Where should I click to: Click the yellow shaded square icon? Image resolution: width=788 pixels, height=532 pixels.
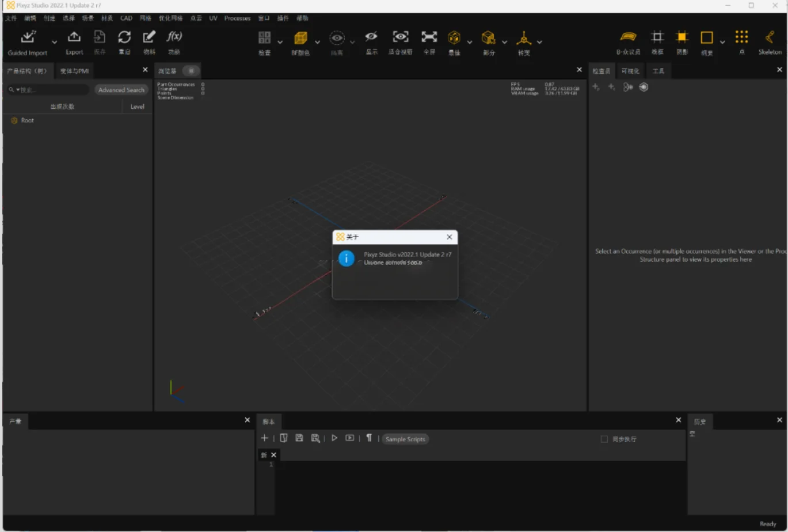click(x=682, y=37)
